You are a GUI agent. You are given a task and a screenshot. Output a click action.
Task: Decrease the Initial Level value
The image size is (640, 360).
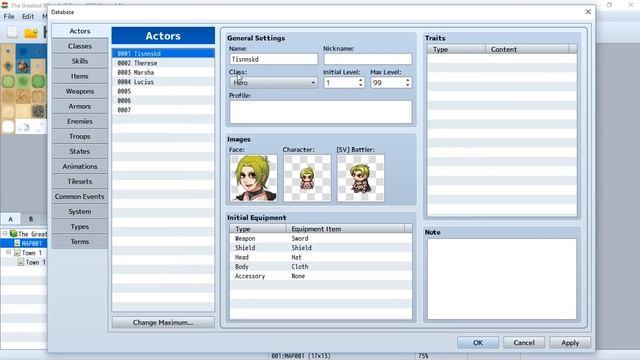tap(361, 85)
